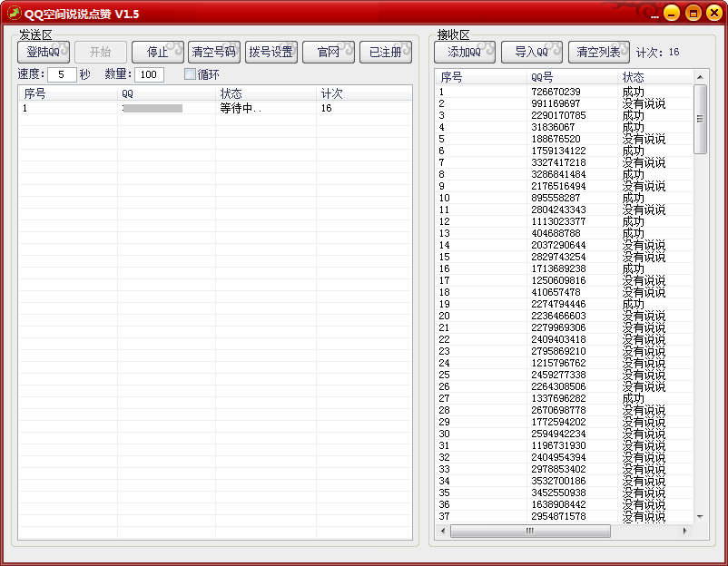Click 序号 column header in 发送区
Screen dimensions: 728x566
[x=68, y=93]
